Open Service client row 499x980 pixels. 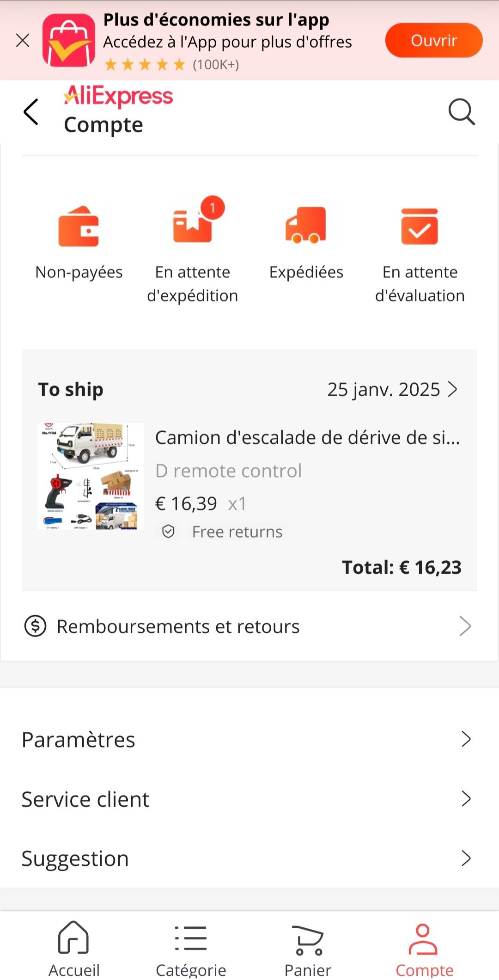249,799
